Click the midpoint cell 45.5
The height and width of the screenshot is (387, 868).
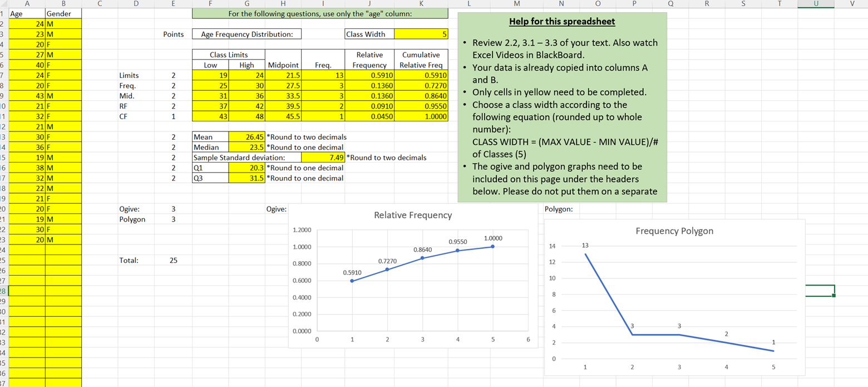click(x=283, y=116)
